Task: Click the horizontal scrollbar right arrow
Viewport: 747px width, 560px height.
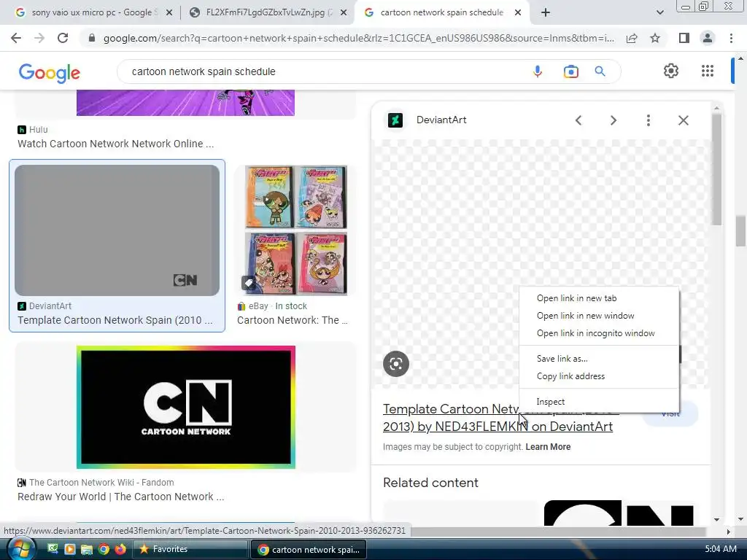Action: pos(728,531)
